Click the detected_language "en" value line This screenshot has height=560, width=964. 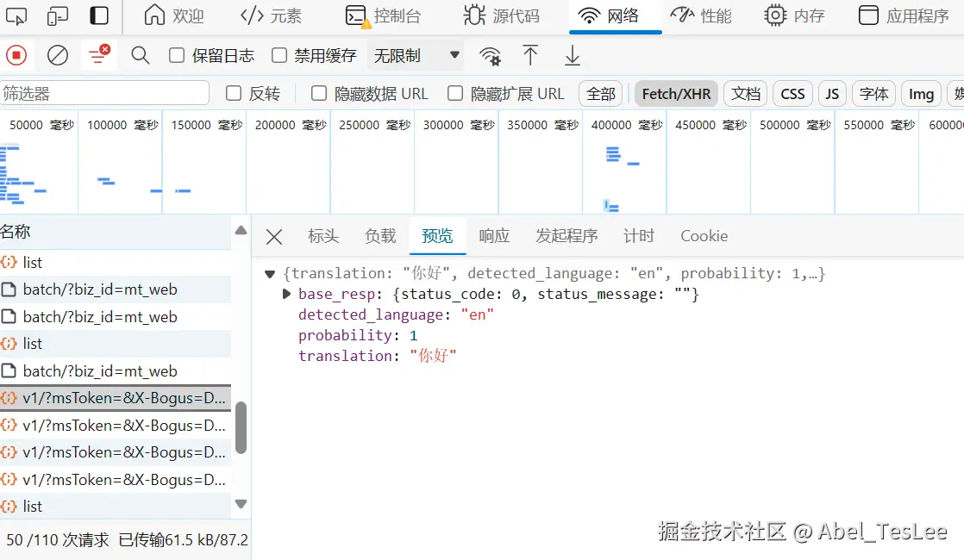[396, 315]
